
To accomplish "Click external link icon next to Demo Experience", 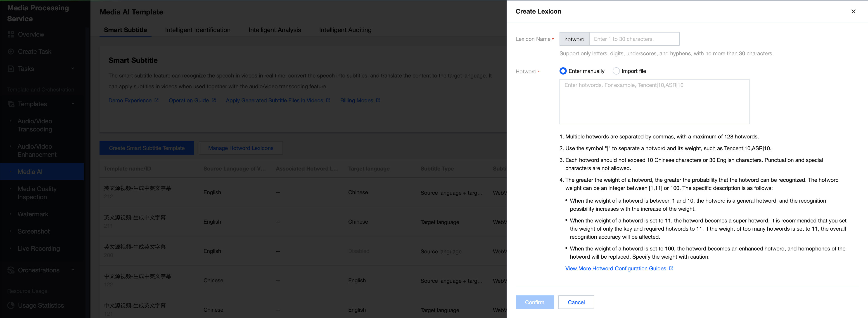I will click(x=156, y=100).
